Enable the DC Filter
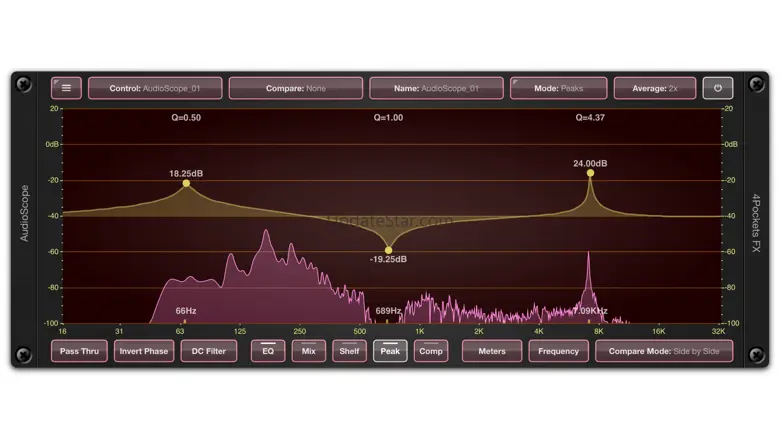 (x=209, y=351)
